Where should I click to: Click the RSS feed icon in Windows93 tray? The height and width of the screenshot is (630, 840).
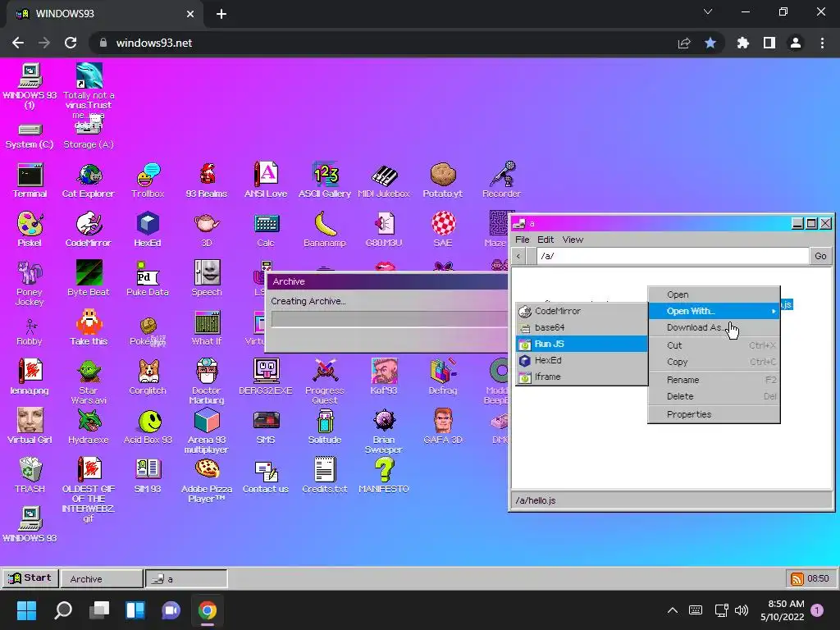[x=797, y=578]
